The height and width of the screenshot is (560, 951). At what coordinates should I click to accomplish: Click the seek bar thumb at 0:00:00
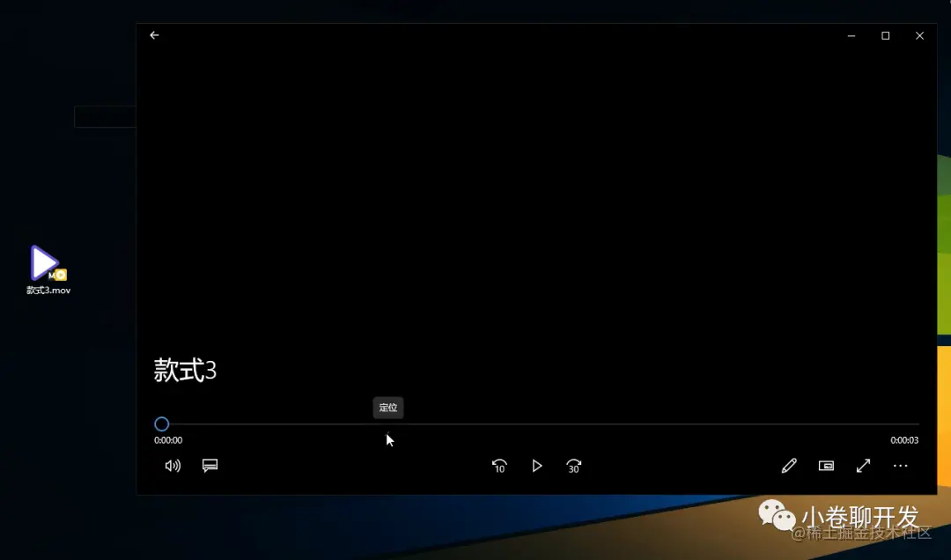[161, 424]
